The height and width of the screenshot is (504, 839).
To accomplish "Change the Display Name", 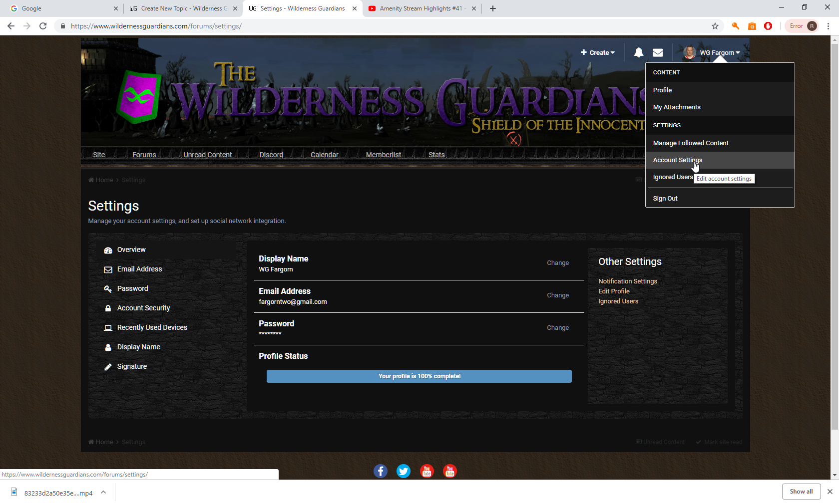I will point(558,263).
